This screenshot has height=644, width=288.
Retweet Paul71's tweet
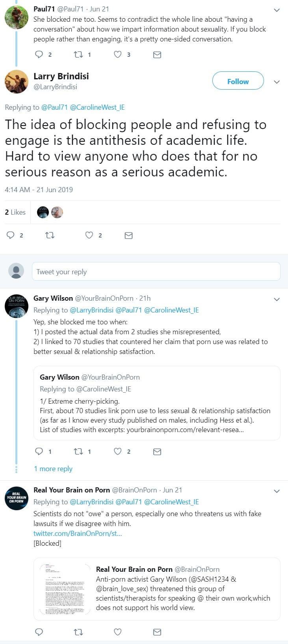click(x=78, y=54)
